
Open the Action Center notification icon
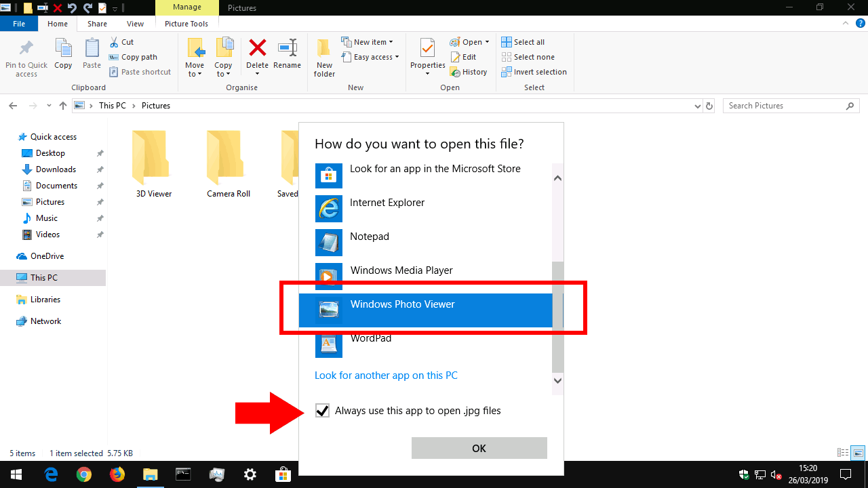(x=846, y=474)
